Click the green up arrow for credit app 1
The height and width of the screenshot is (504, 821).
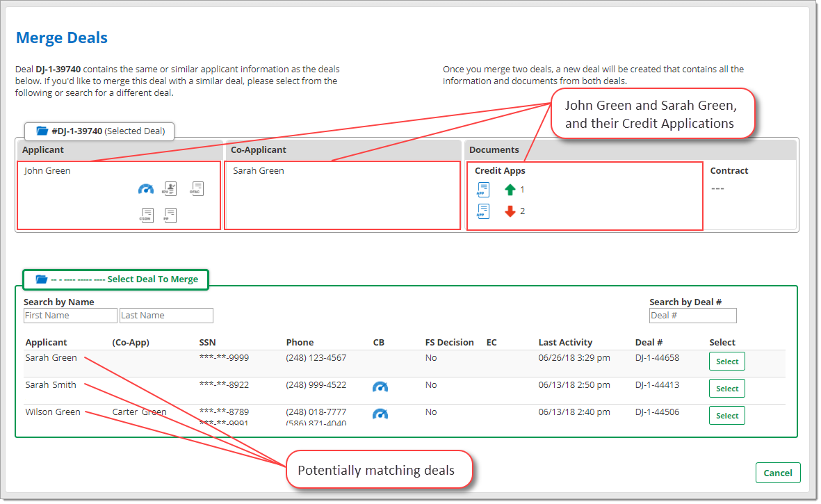pos(510,190)
